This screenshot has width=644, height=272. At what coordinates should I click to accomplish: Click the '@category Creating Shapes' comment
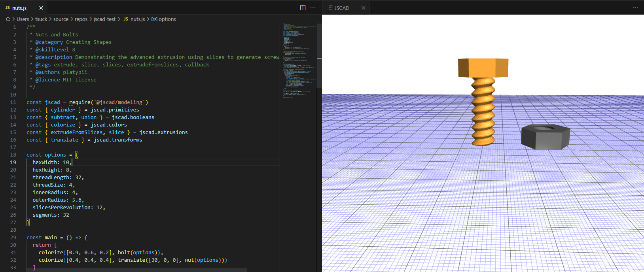74,42
